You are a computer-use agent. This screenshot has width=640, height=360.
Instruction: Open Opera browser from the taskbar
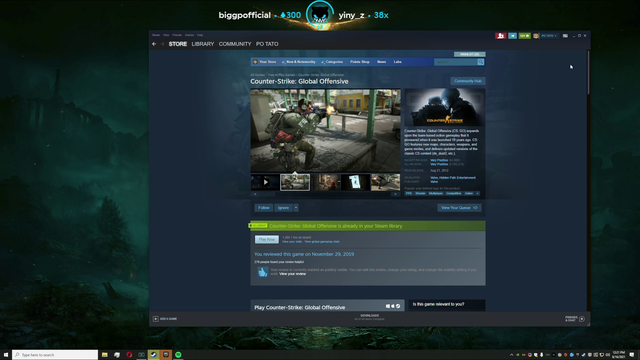point(129,355)
